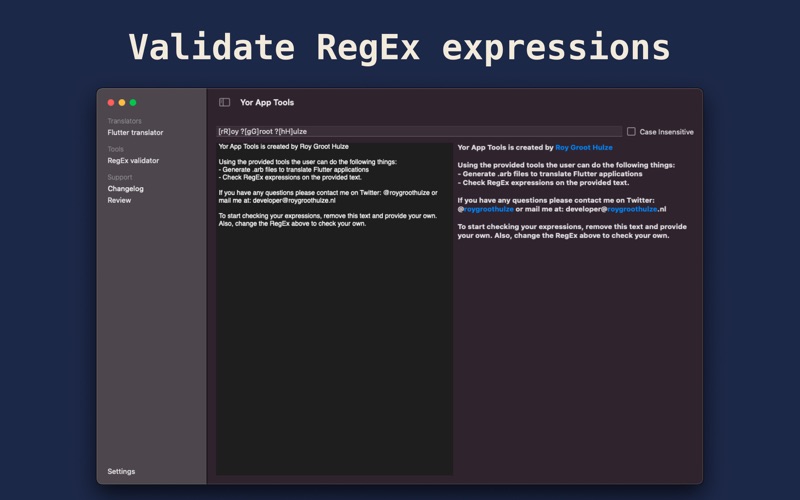Click the Yor App Tools window title
The height and width of the screenshot is (500, 800).
267,102
